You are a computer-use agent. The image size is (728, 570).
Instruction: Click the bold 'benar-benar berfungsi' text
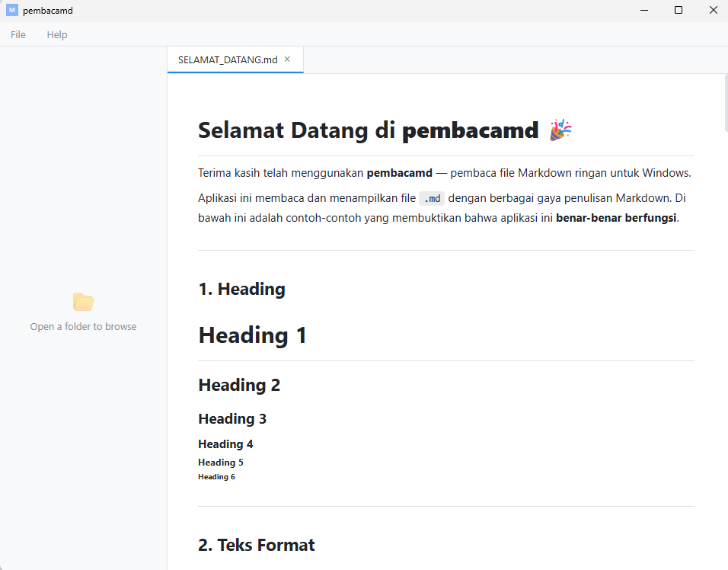click(616, 218)
